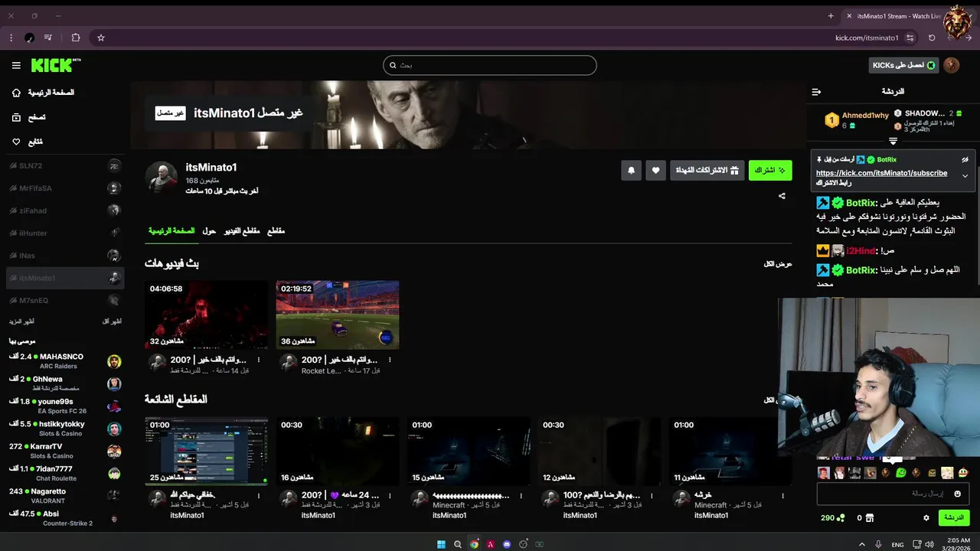This screenshot has width=980, height=551.
Task: Open Windows Start button in taskbar
Action: tap(441, 544)
